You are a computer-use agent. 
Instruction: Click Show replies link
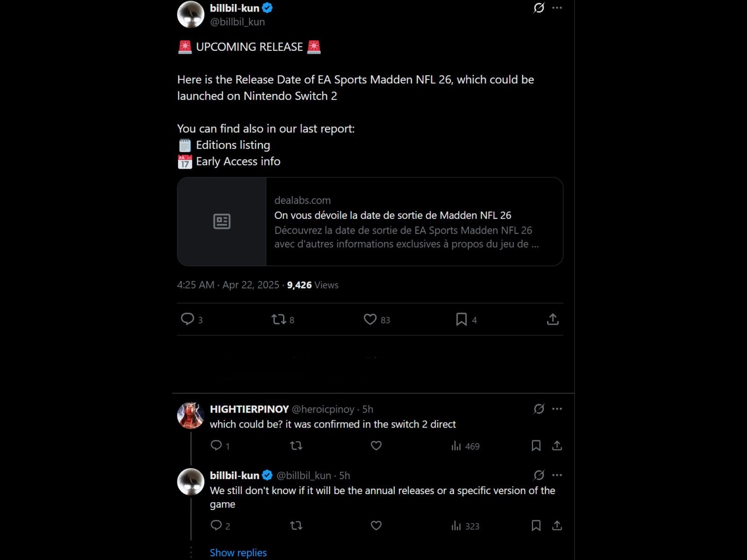(x=238, y=553)
